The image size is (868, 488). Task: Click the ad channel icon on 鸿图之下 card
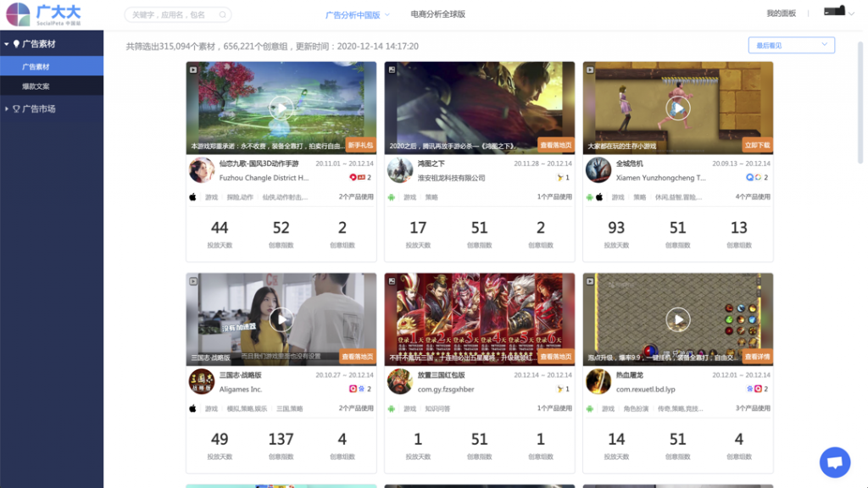(x=559, y=178)
